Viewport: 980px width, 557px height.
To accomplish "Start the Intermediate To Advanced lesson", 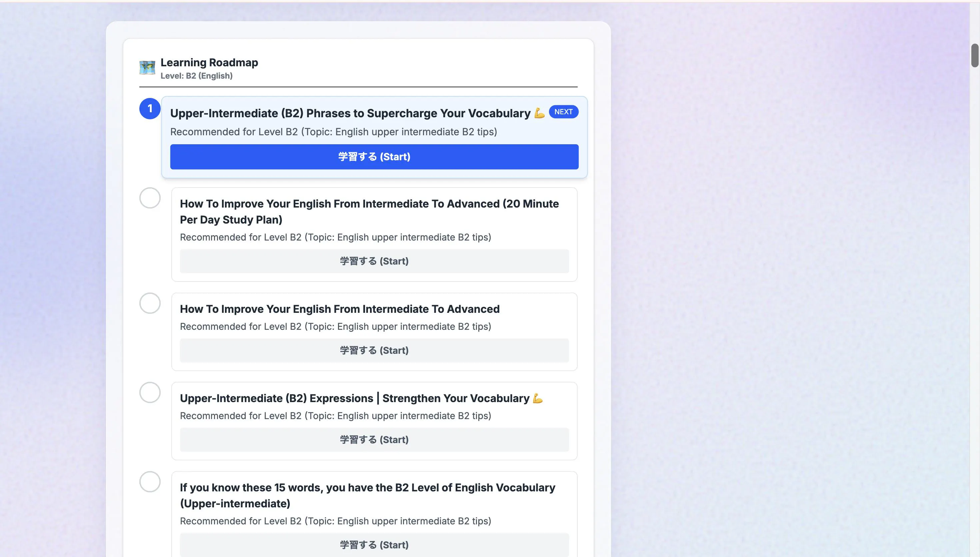I will point(374,350).
